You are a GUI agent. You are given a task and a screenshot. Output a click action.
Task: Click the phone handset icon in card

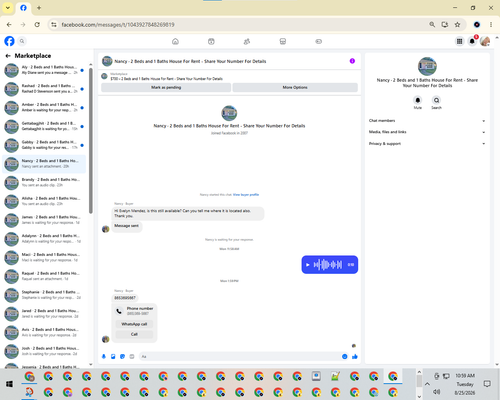119,311
